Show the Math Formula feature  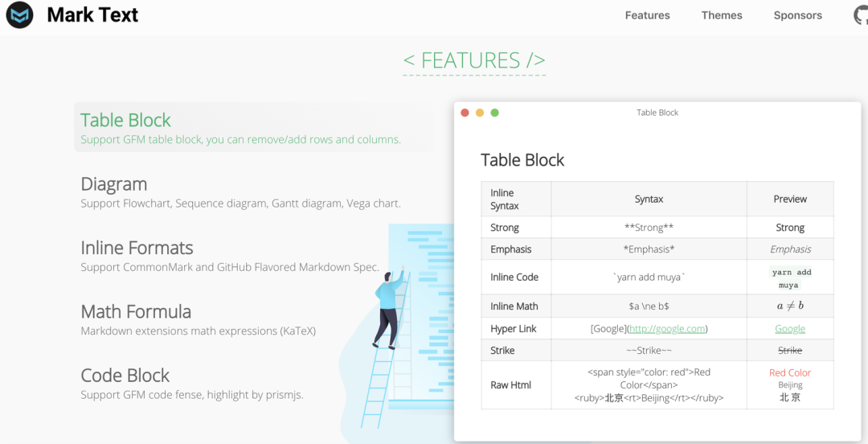[136, 311]
